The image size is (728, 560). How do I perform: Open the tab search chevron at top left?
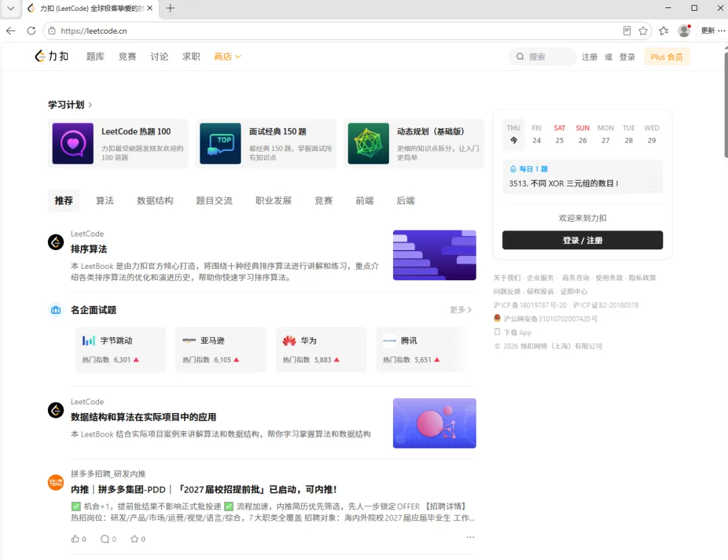11,8
